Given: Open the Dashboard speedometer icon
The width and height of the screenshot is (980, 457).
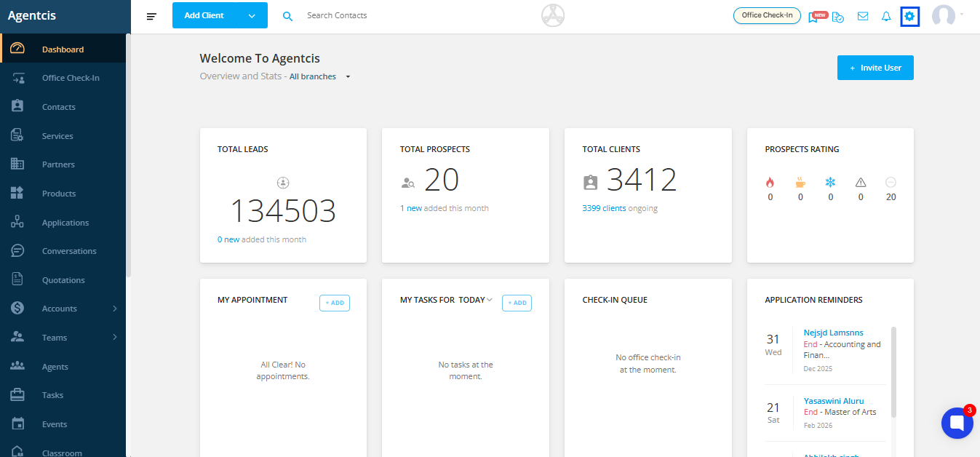Looking at the screenshot, I should tap(18, 49).
